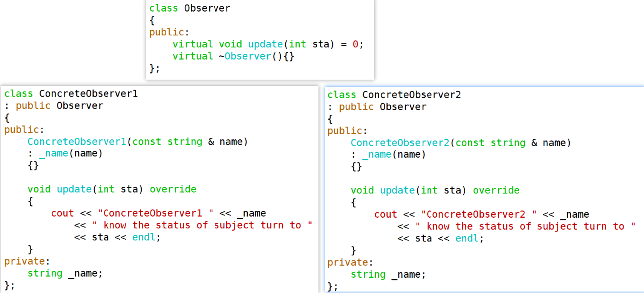This screenshot has width=644, height=293.
Task: Click the "class ConcreteObserver1" declaration line
Action: click(71, 94)
